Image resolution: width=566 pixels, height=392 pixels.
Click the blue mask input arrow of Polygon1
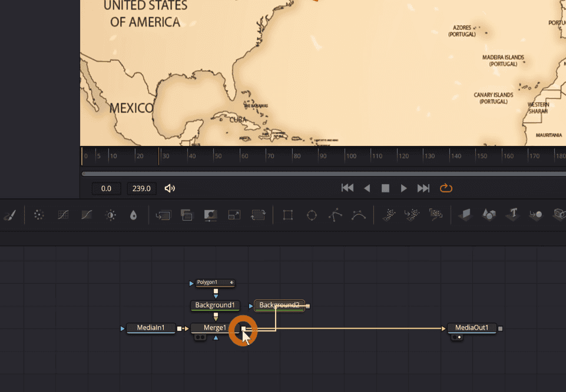click(191, 284)
